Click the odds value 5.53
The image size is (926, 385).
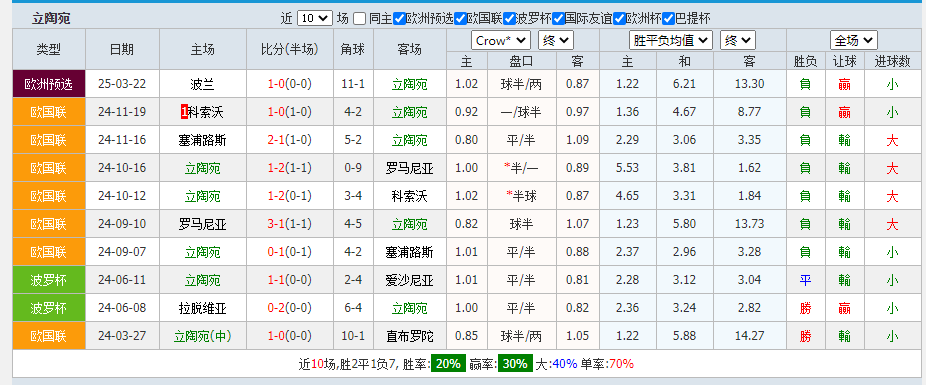point(627,168)
